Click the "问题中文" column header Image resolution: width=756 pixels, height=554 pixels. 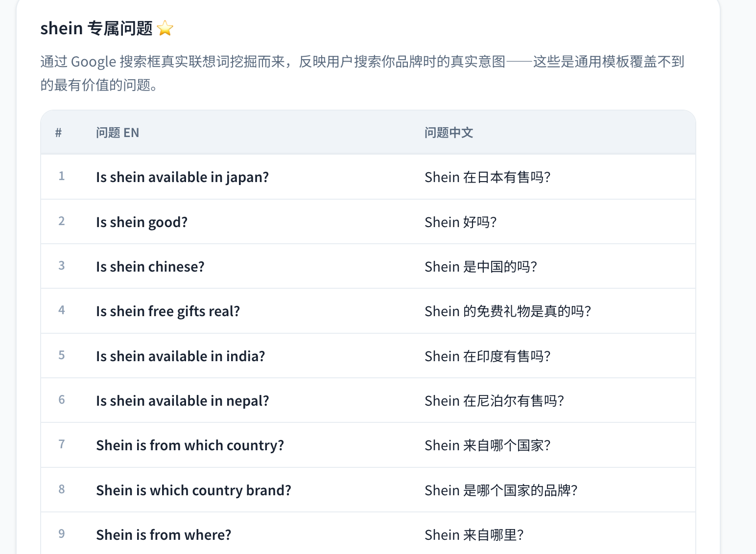[449, 133]
